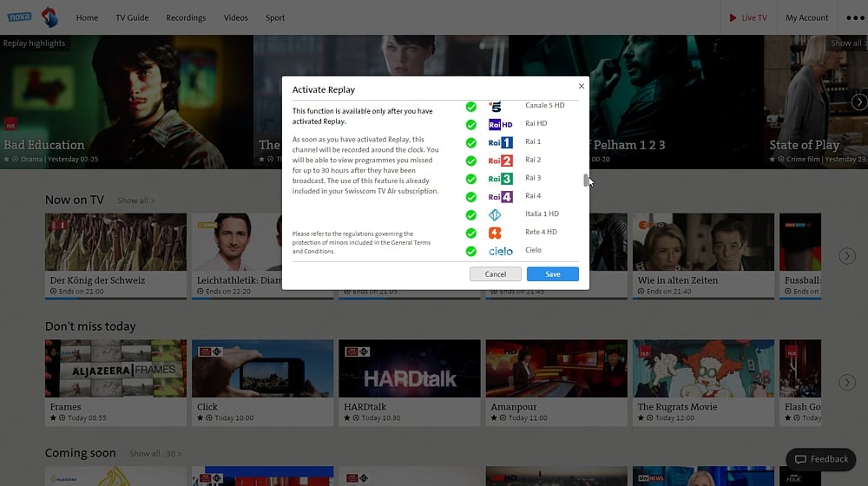The height and width of the screenshot is (486, 868).
Task: Toggle replay checkmark for Cielo
Action: tap(471, 252)
